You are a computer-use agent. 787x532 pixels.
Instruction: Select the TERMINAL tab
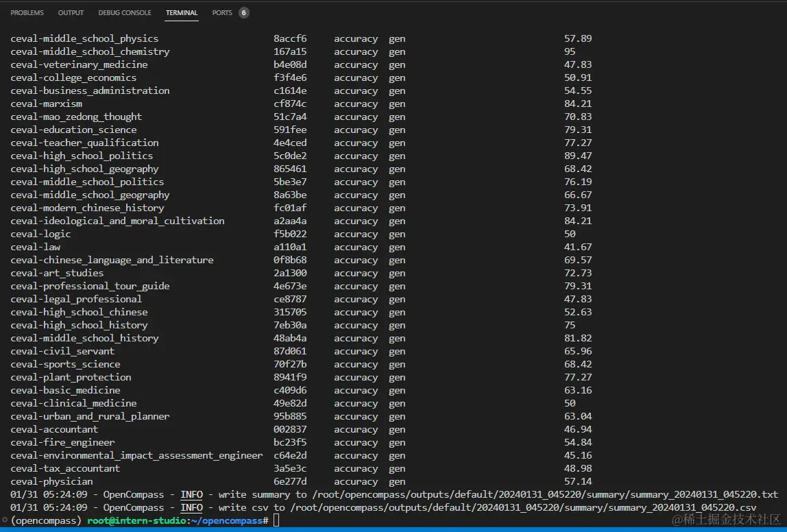click(x=182, y=12)
